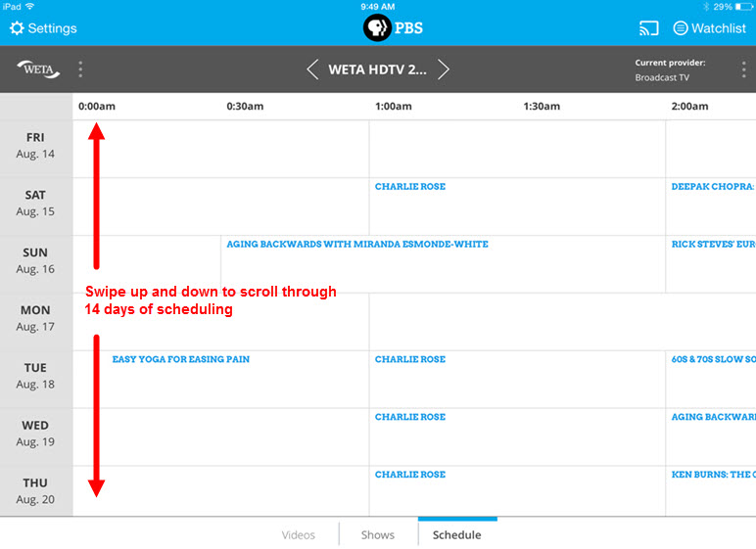The height and width of the screenshot is (549, 756).
Task: Select the Schedule tab
Action: click(x=457, y=534)
